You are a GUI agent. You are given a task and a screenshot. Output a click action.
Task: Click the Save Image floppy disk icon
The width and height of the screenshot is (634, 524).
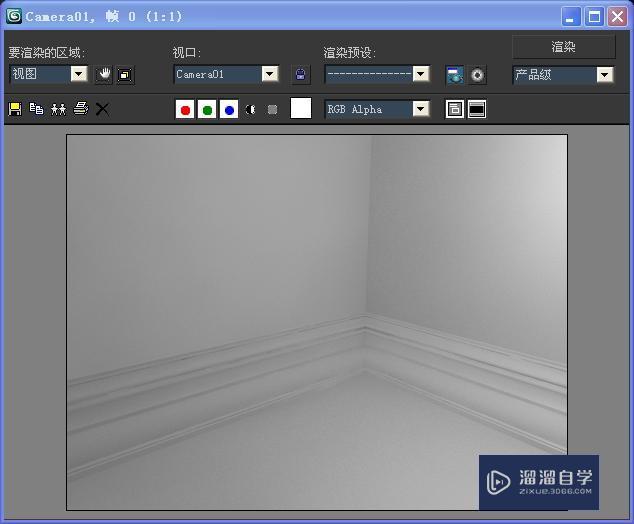[15, 109]
